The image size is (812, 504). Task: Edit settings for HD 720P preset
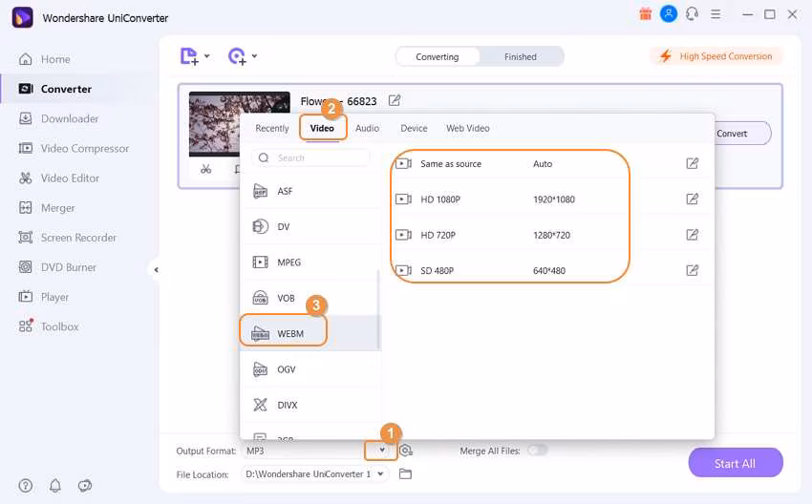click(x=693, y=235)
